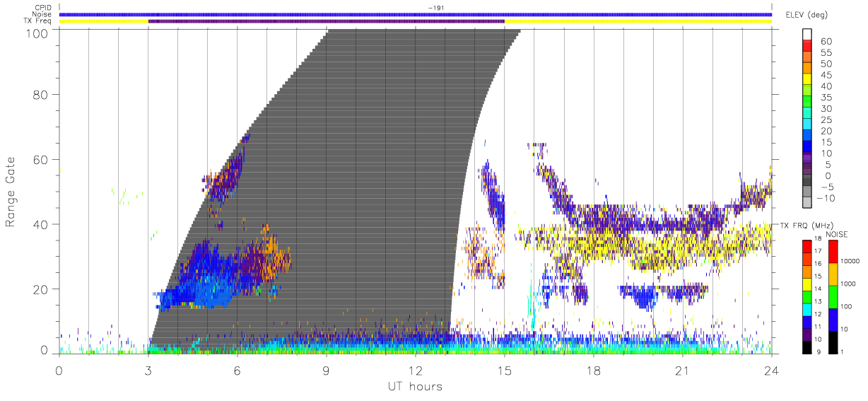Screen dimensions: 868x401
Task: Click the "45" ELEV colorbar label
Action: click(826, 75)
